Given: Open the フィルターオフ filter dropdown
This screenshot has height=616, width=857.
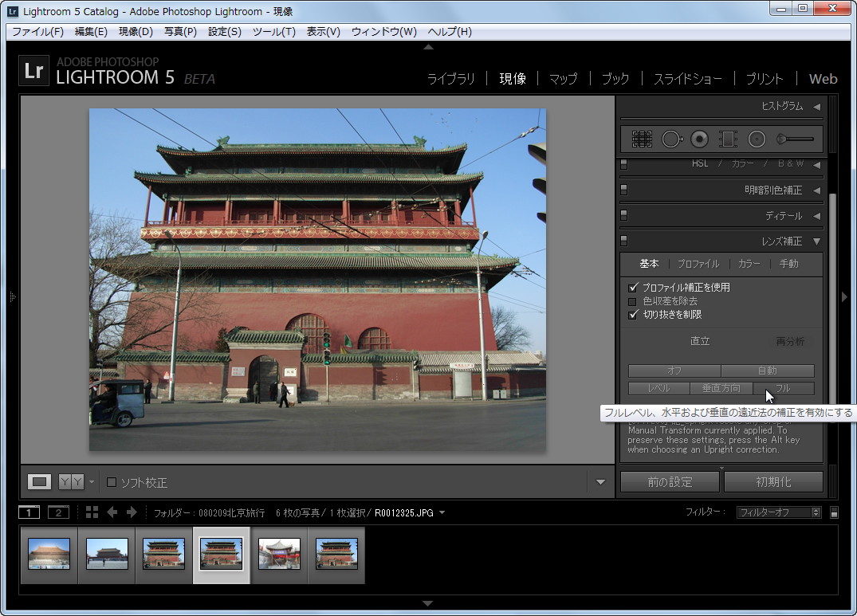Looking at the screenshot, I should [778, 512].
